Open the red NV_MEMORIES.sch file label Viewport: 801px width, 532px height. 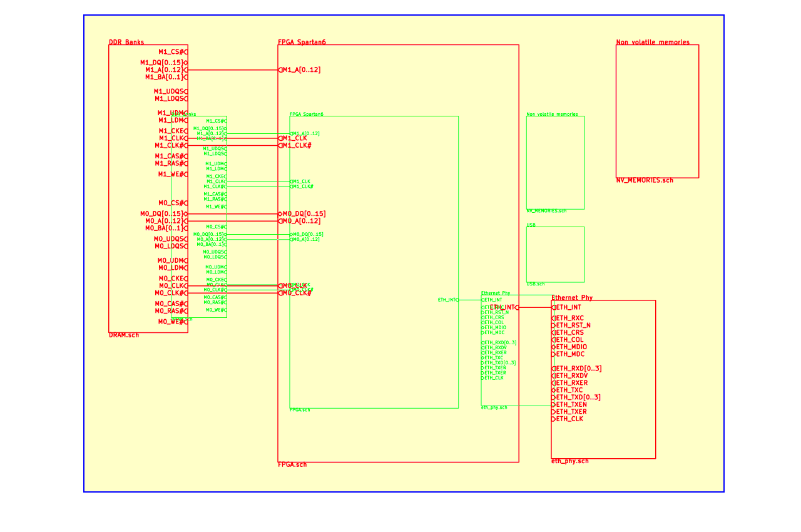[645, 180]
